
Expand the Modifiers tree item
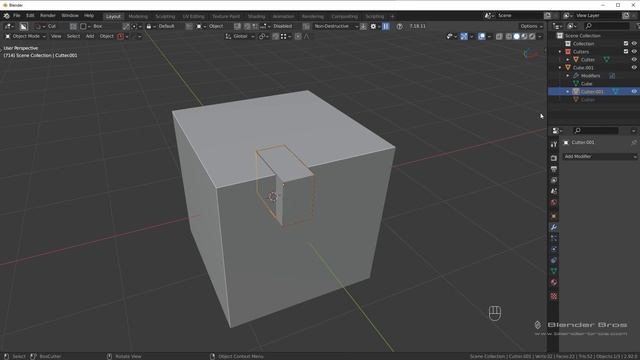[568, 76]
